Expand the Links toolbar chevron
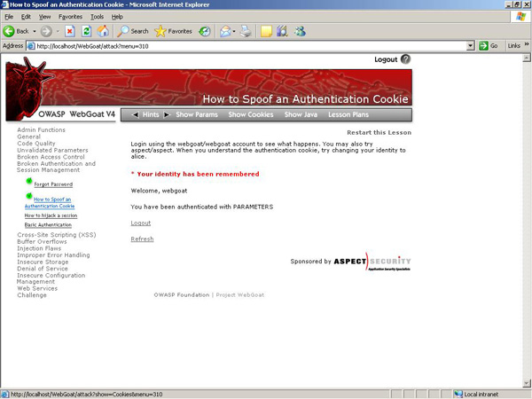Image resolution: width=532 pixels, height=399 pixels. tap(526, 44)
